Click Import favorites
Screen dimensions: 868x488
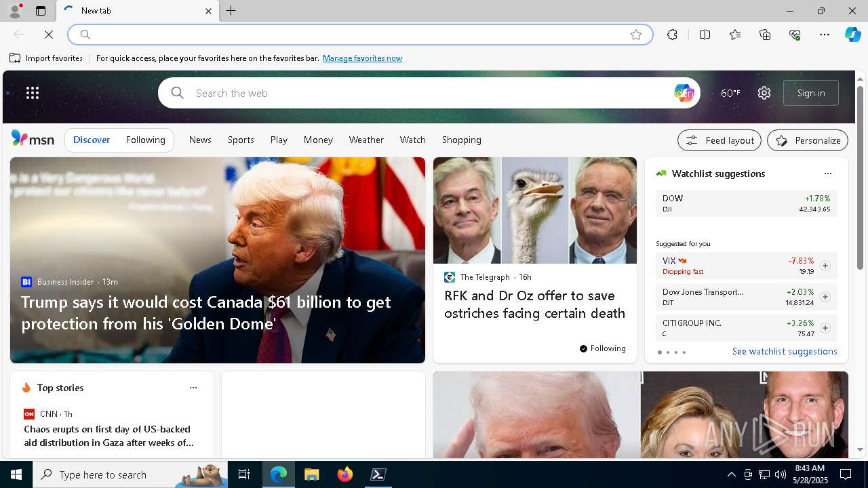tap(46, 58)
